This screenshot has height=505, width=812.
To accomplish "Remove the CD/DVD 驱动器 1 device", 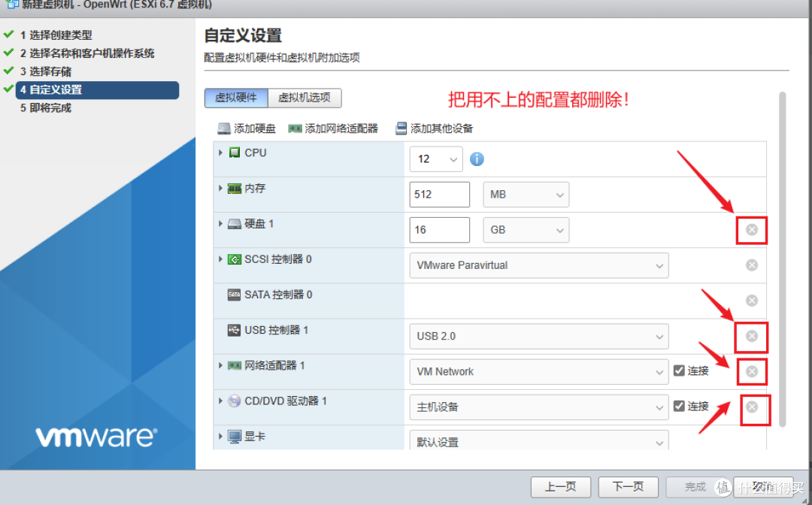I will coord(751,407).
